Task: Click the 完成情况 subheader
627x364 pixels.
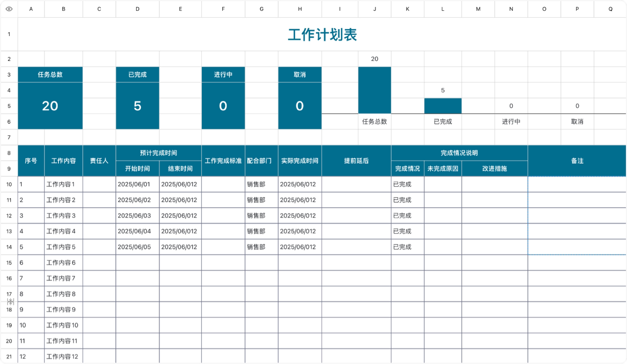Action: (408, 169)
